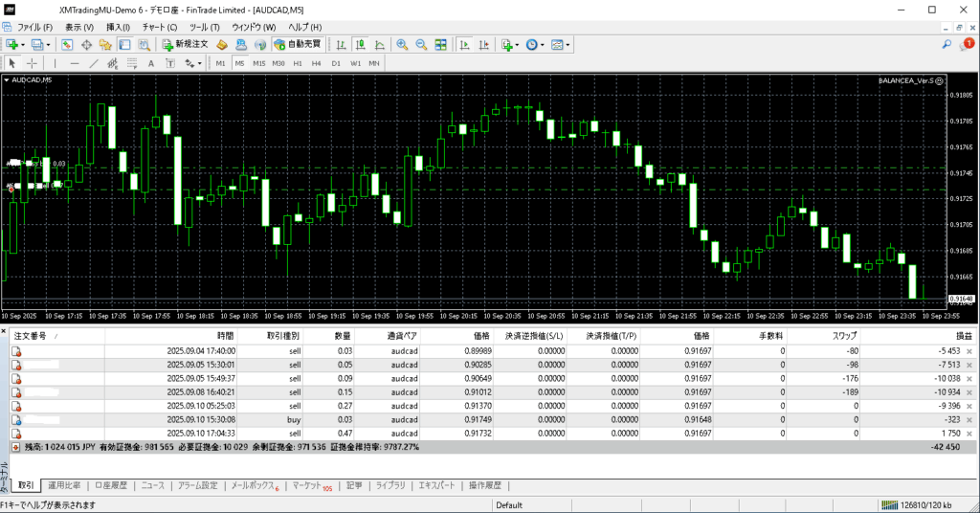980x513 pixels.
Task: Sort orders by 損益 column header
Action: [x=963, y=336]
